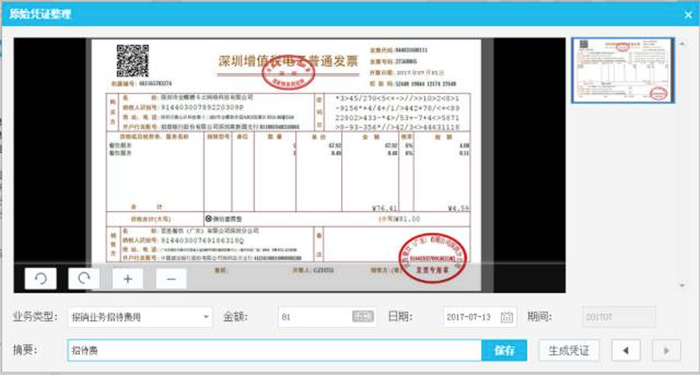Go to previous voucher with left arrow
The image size is (700, 375).
pos(626,350)
